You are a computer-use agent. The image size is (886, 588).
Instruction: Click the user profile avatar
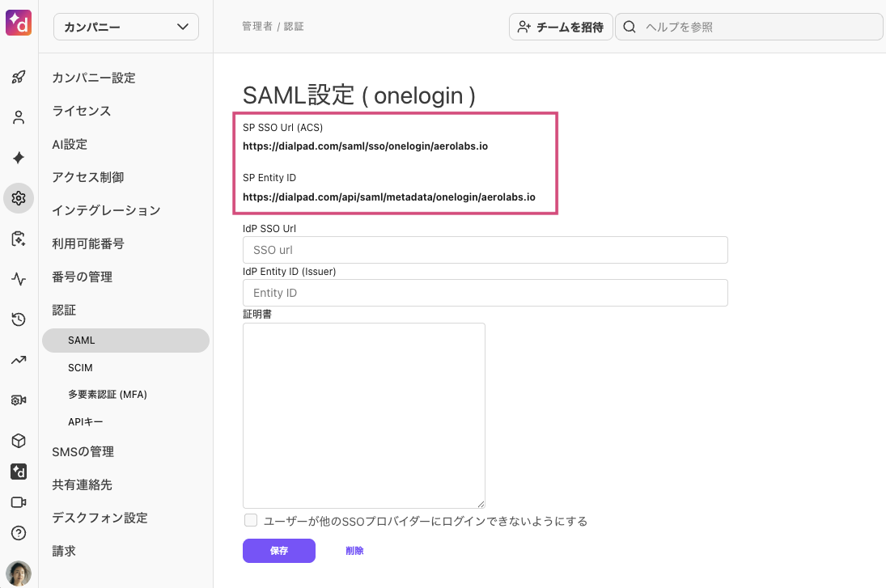19,574
